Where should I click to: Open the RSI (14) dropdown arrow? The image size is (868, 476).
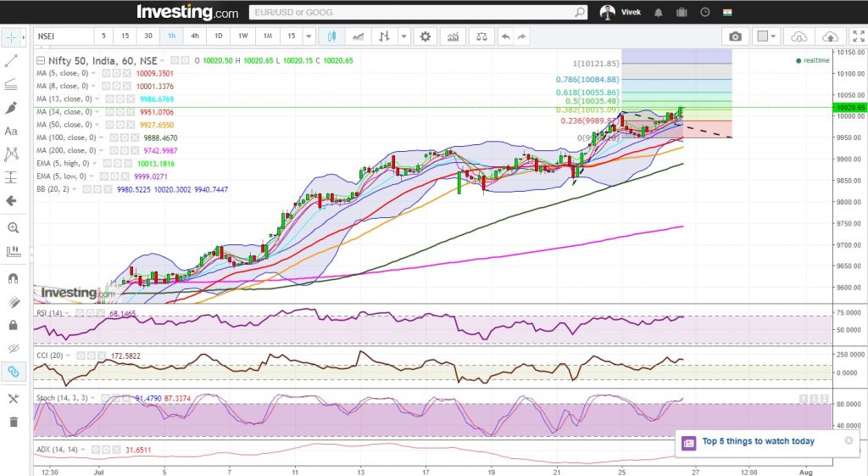(x=68, y=313)
